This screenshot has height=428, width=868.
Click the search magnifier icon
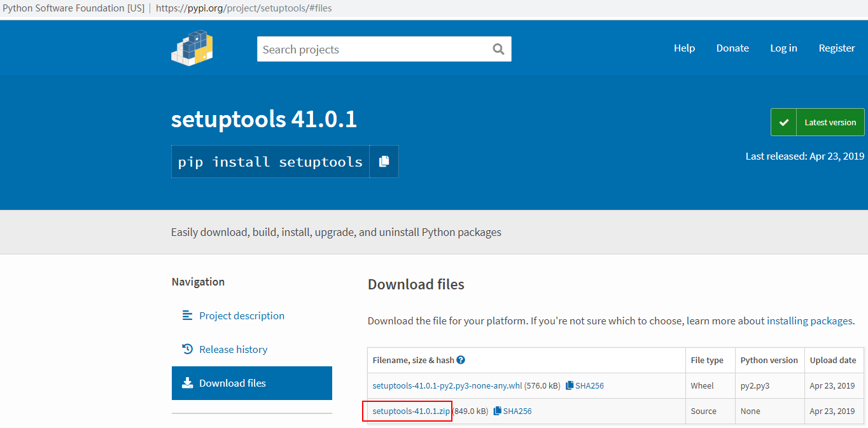[498, 49]
